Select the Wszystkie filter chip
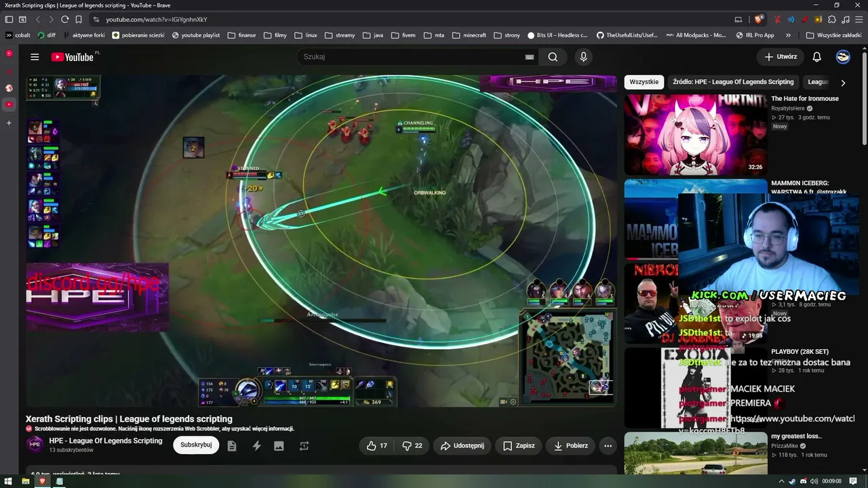The image size is (868, 488). tap(644, 82)
